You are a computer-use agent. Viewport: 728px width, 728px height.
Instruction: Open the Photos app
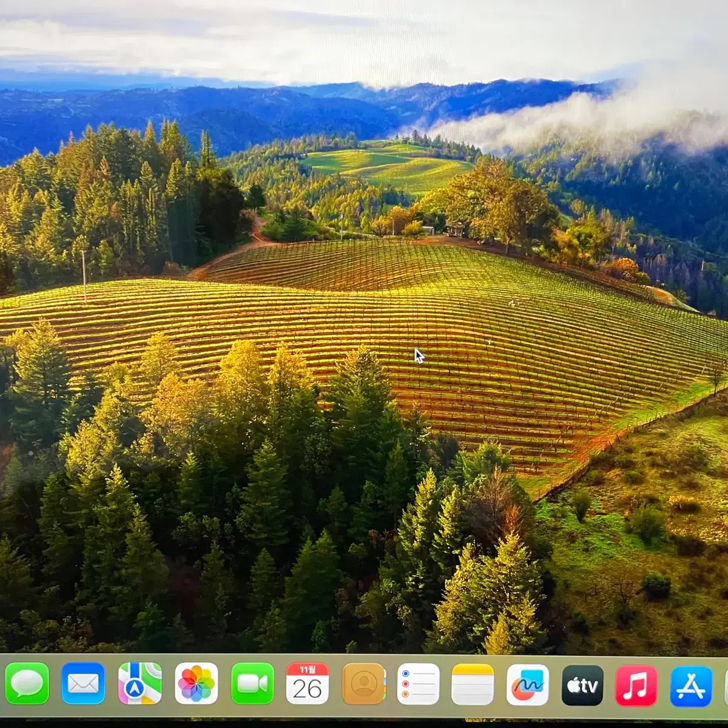coord(196,684)
